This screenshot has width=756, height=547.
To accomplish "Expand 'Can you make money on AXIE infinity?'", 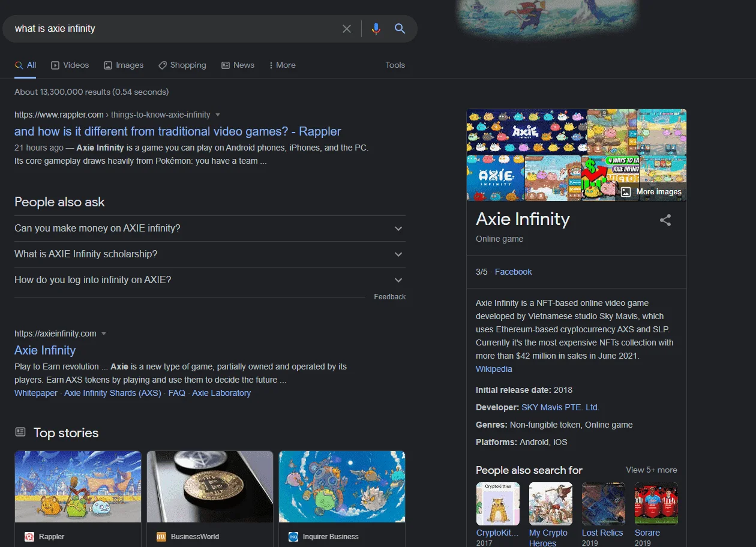I will [x=210, y=229].
